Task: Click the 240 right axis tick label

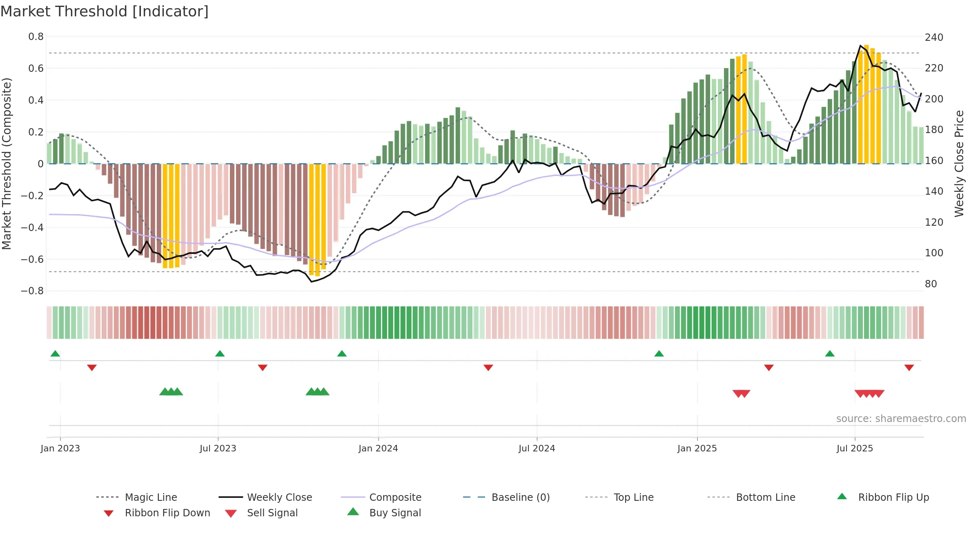Action: coord(934,37)
